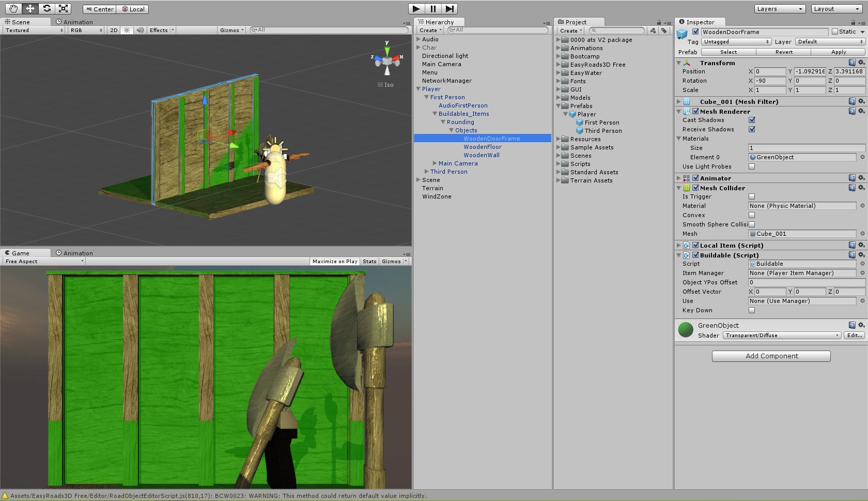The width and height of the screenshot is (868, 501).
Task: Click the scene orientation gizmo
Action: click(387, 62)
